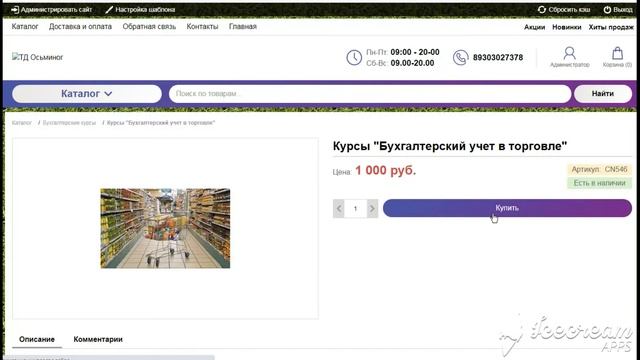Click the supermarket product image
This screenshot has height=360, width=640.
pos(165,228)
